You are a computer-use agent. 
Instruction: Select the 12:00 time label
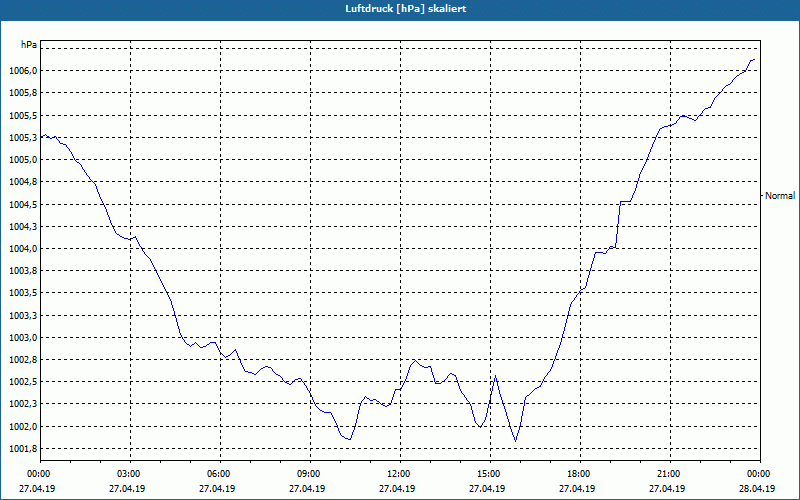click(400, 474)
